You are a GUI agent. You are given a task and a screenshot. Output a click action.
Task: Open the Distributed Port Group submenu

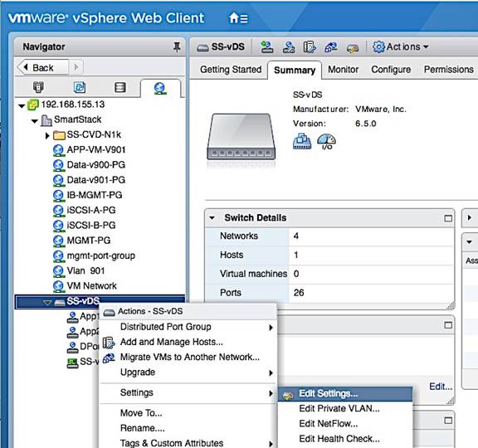(188, 327)
